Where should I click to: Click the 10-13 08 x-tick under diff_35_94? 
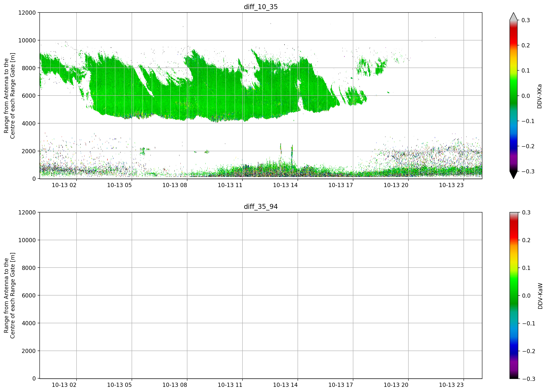[x=175, y=385]
